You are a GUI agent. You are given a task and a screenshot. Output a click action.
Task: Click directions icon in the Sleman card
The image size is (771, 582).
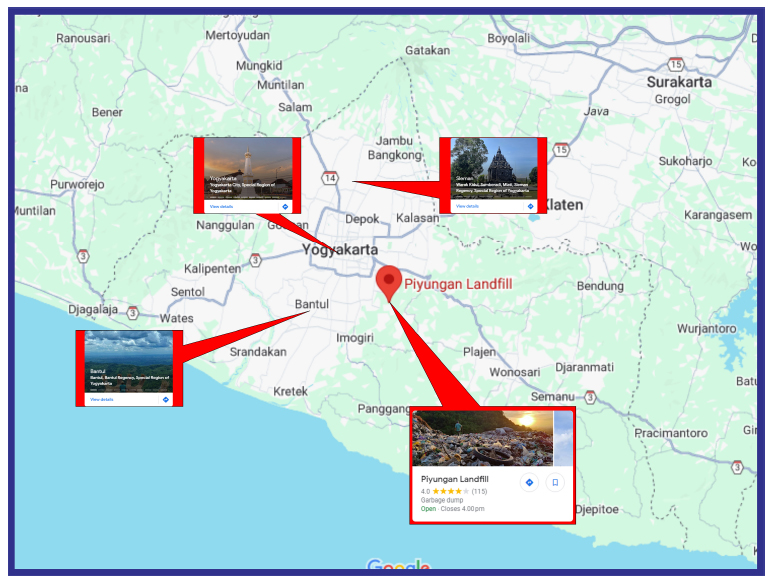531,206
